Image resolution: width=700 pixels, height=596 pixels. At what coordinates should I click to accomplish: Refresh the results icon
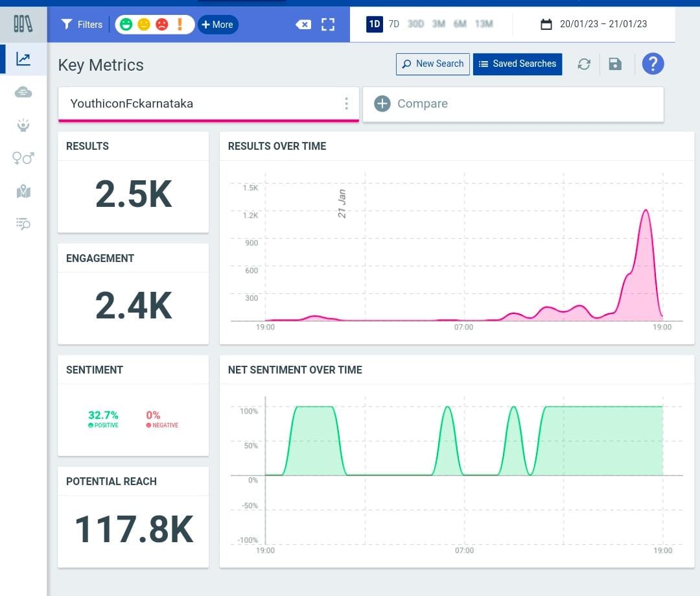coord(584,64)
